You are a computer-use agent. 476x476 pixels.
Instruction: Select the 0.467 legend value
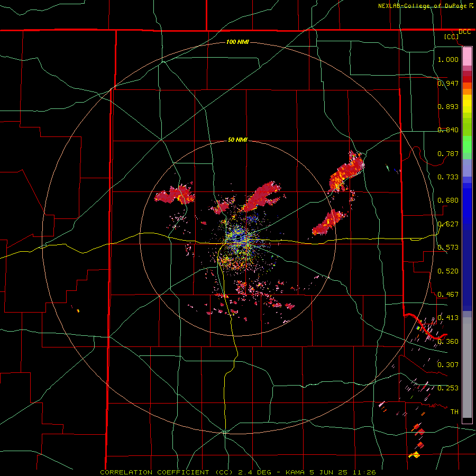pyautogui.click(x=448, y=295)
